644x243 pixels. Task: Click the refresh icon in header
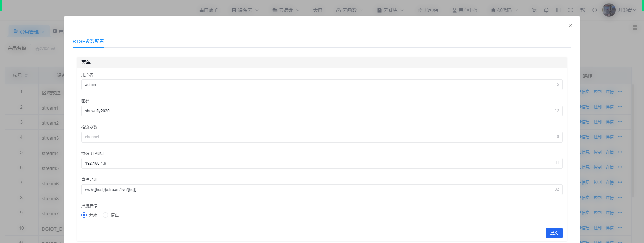coord(595,10)
